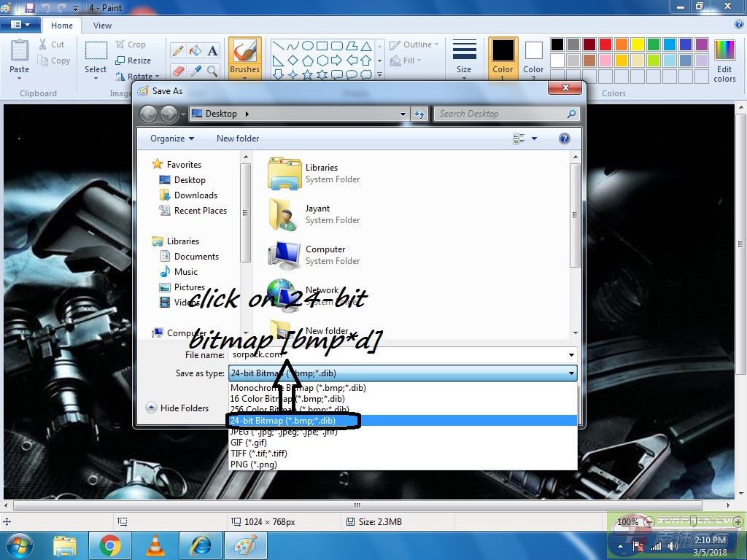Open the Organize menu
The width and height of the screenshot is (747, 560).
click(172, 139)
